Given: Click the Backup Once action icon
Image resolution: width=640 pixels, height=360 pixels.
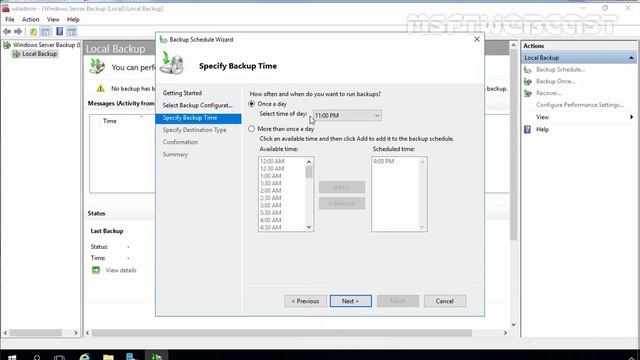Looking at the screenshot, I should (528, 81).
